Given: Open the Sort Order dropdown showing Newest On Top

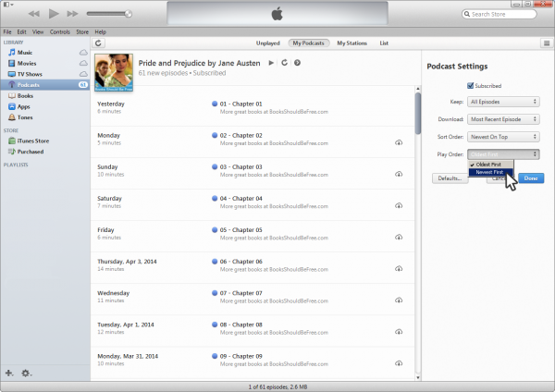Looking at the screenshot, I should click(x=504, y=136).
